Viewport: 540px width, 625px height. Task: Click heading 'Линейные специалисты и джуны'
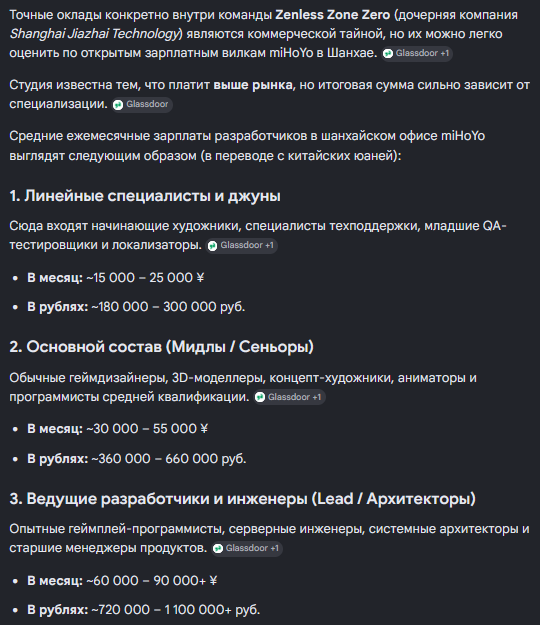coord(145,196)
